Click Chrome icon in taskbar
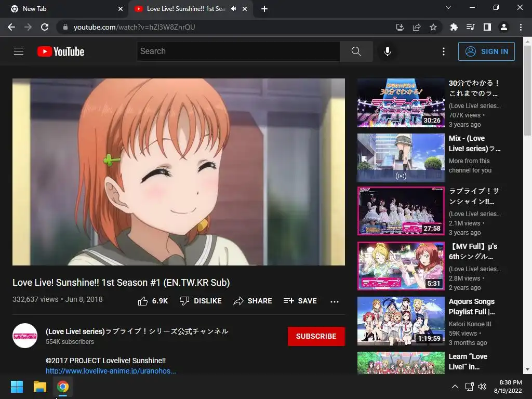The image size is (532, 399). (x=63, y=387)
